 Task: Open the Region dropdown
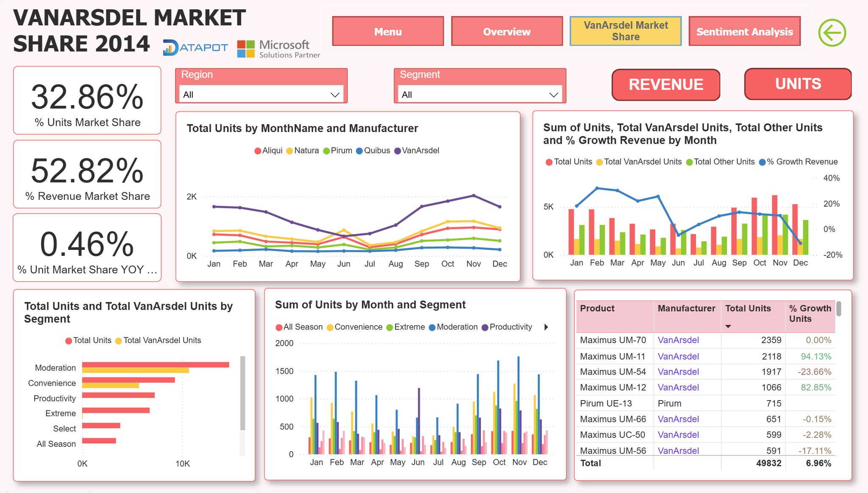(x=261, y=94)
